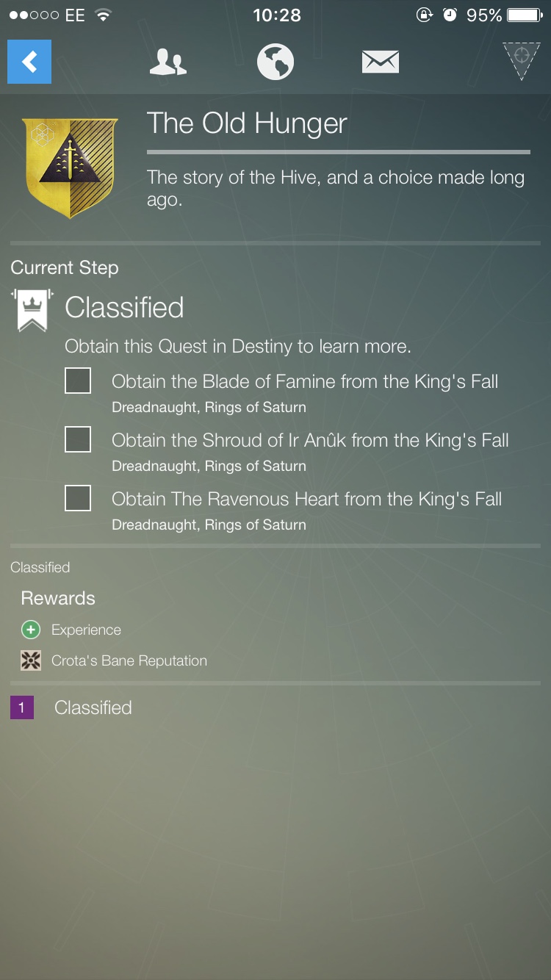The image size is (551, 980).
Task: Tap The Old Hunger quest title
Action: (x=247, y=123)
